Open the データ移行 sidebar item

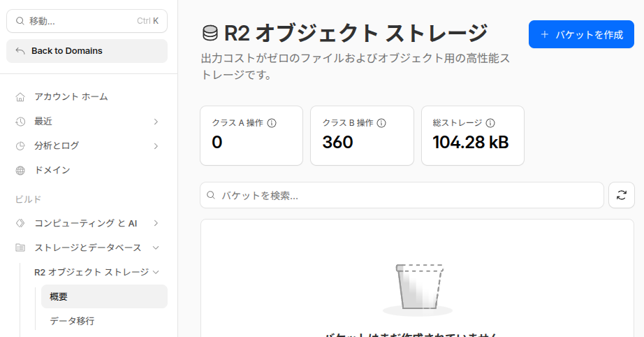[72, 321]
